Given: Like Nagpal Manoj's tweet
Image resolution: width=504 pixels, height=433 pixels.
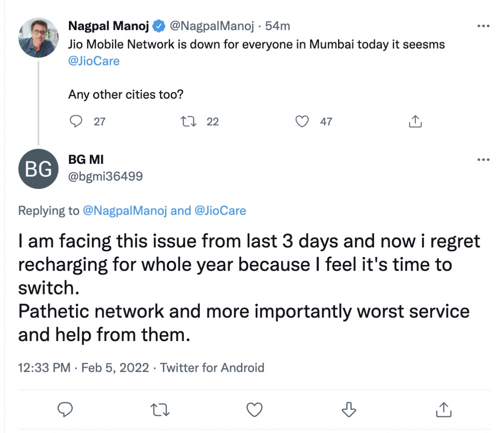Looking at the screenshot, I should tap(302, 121).
